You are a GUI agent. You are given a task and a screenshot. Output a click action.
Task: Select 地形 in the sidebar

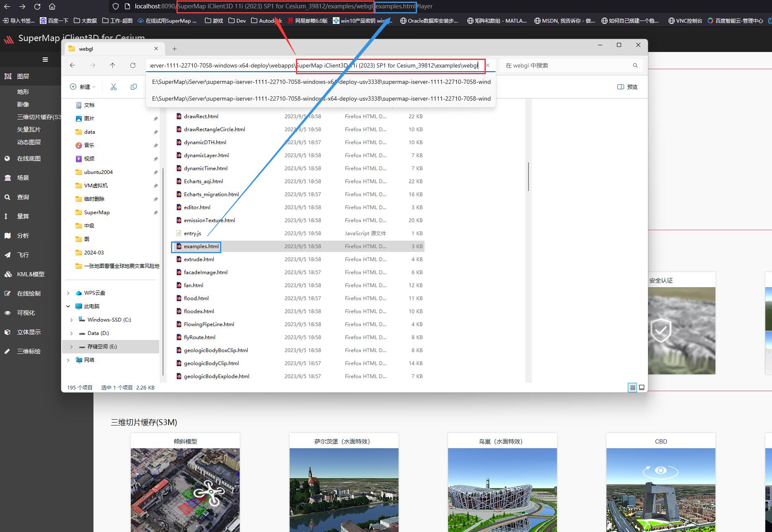pos(23,92)
